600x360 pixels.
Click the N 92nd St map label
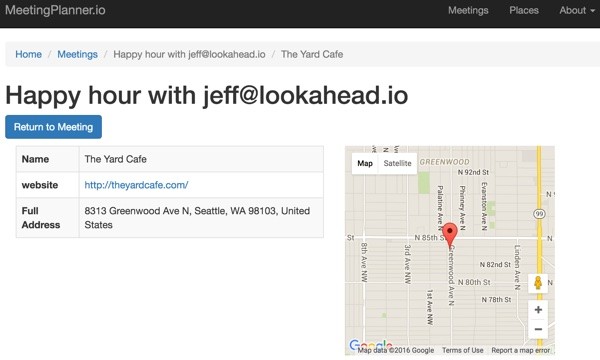point(473,173)
